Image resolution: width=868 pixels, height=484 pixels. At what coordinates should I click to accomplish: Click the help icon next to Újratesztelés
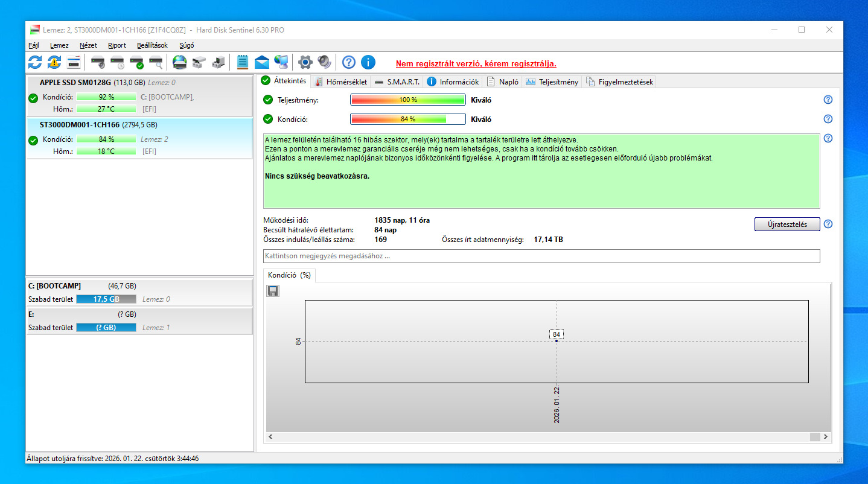(x=828, y=224)
